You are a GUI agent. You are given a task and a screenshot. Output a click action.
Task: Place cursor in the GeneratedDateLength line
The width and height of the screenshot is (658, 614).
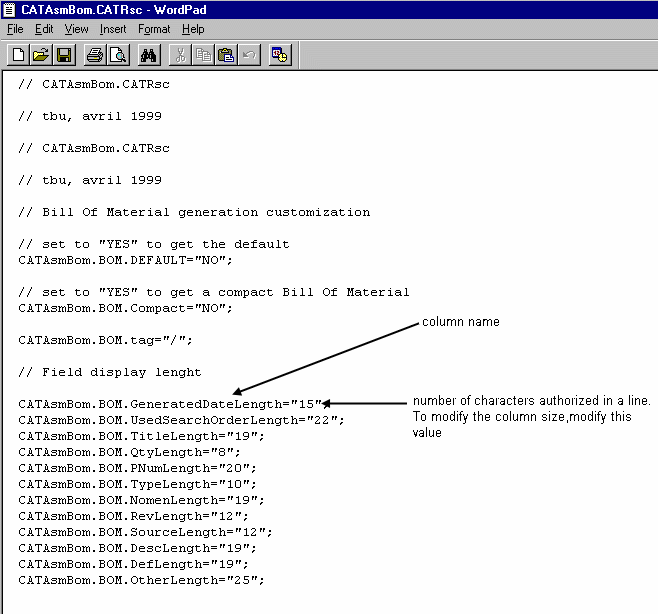(170, 404)
